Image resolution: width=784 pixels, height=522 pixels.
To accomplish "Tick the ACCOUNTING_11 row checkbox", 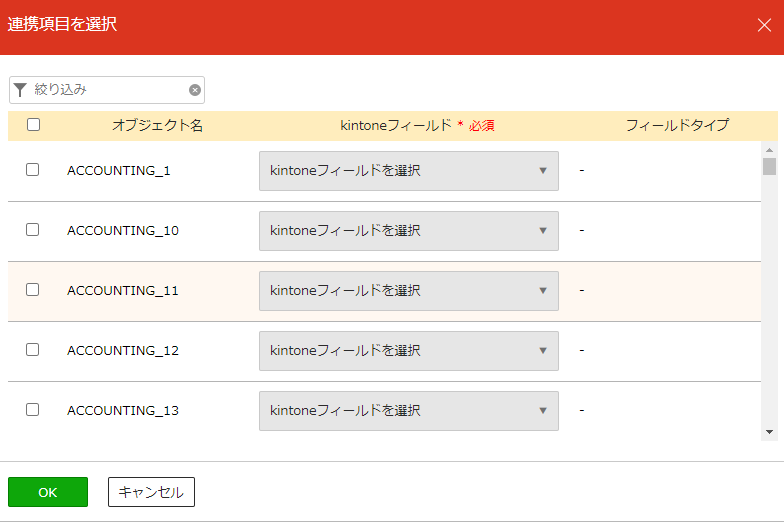I will [32, 290].
